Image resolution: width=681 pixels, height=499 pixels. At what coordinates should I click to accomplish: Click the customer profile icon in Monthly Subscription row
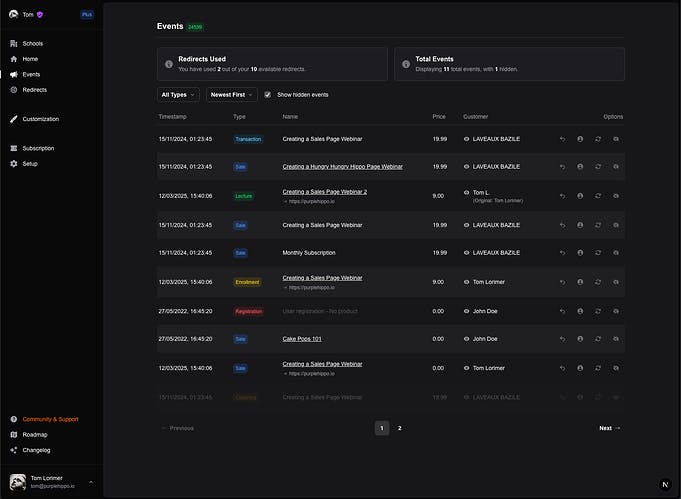580,253
